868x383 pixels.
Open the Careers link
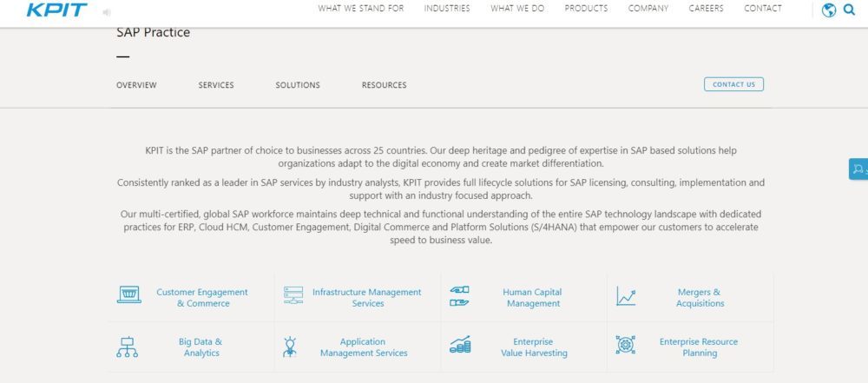(706, 9)
